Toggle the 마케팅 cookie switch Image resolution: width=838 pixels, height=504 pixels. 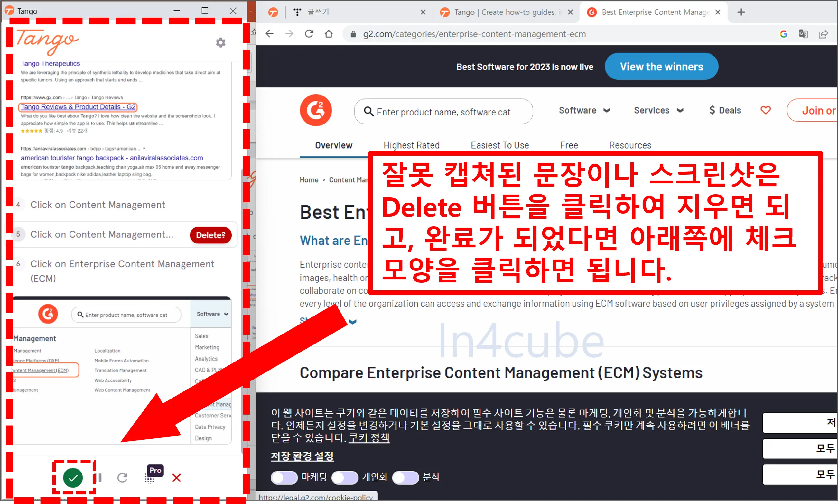click(284, 478)
